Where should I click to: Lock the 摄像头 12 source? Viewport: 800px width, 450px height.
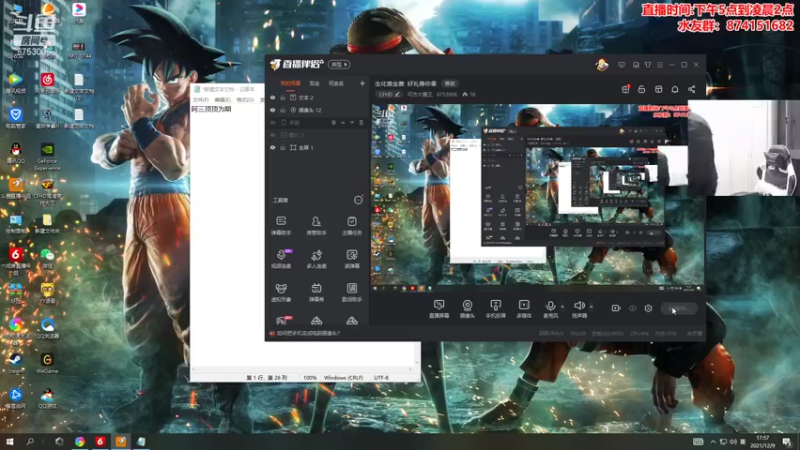(x=283, y=110)
